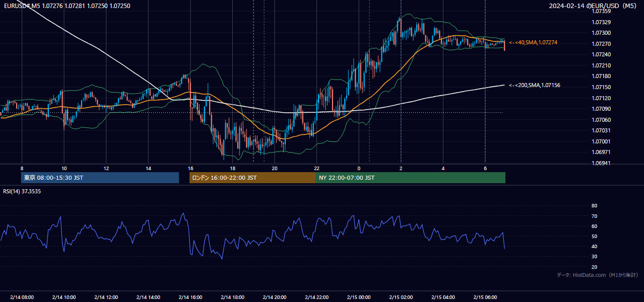Click RSI scale label 30

tap(594, 257)
